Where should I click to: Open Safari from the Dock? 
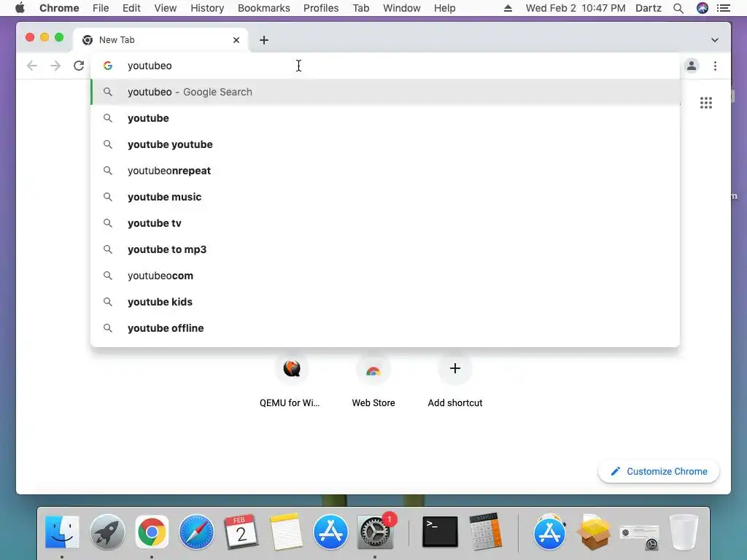coord(196,532)
